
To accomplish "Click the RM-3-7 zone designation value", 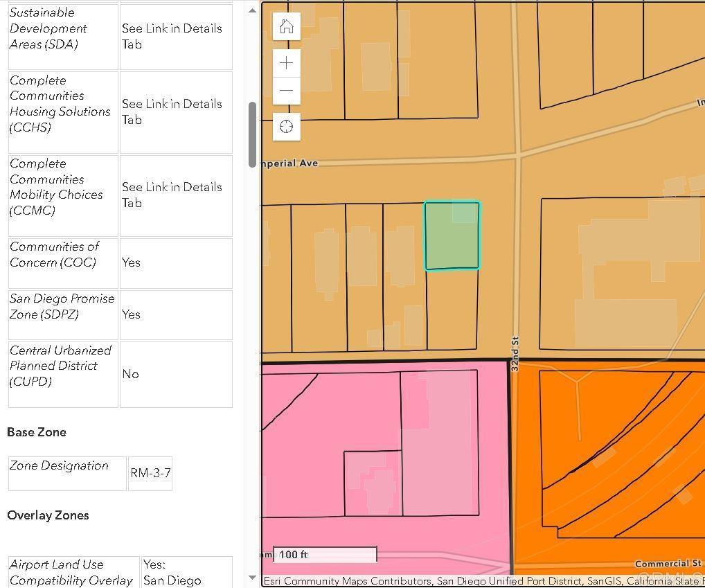I will [150, 474].
